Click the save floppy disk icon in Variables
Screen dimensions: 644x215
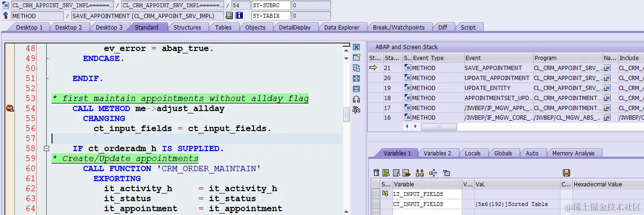pos(566,173)
